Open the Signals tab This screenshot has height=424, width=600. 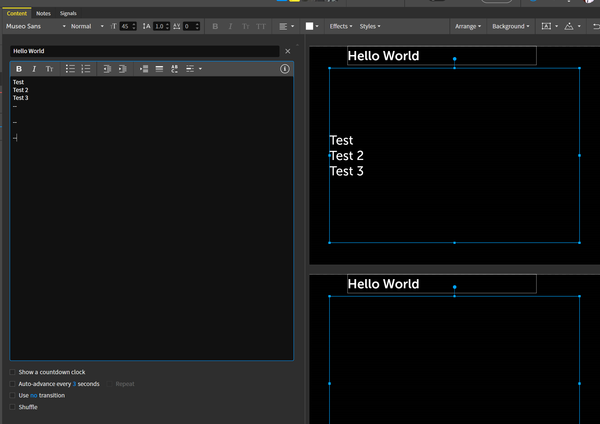(68, 13)
